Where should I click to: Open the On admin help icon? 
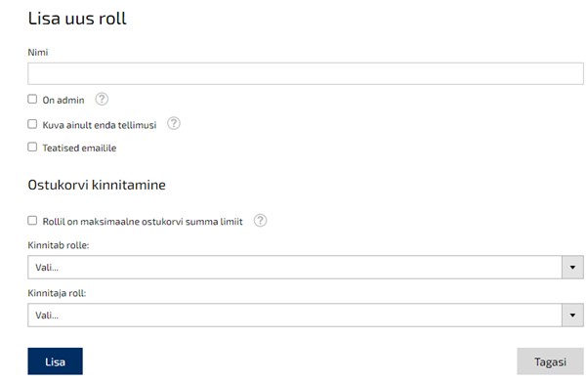coord(102,99)
